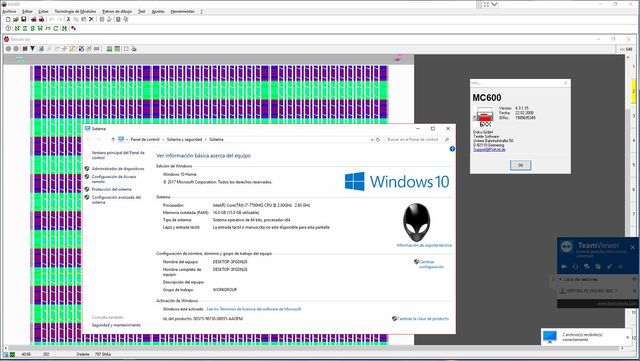Click the horizontal scrollbar of the simulation view
The height and width of the screenshot is (361, 640).
coord(313,349)
